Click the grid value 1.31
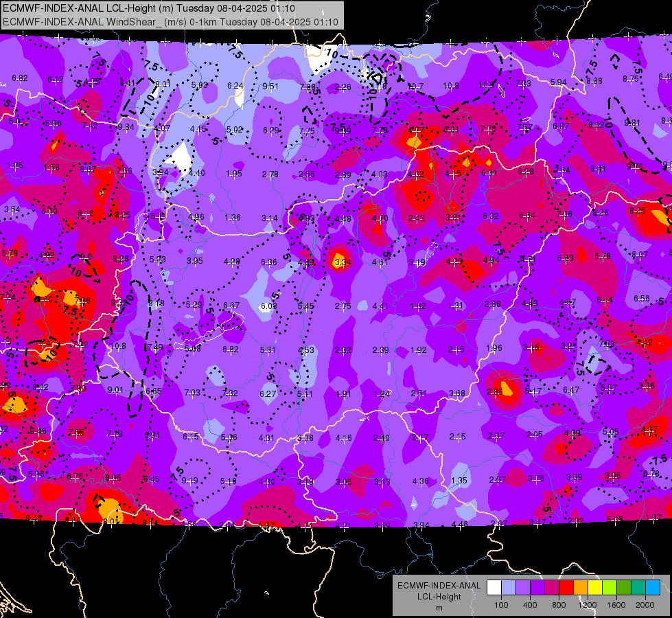This screenshot has width=672, height=618. (x=456, y=305)
